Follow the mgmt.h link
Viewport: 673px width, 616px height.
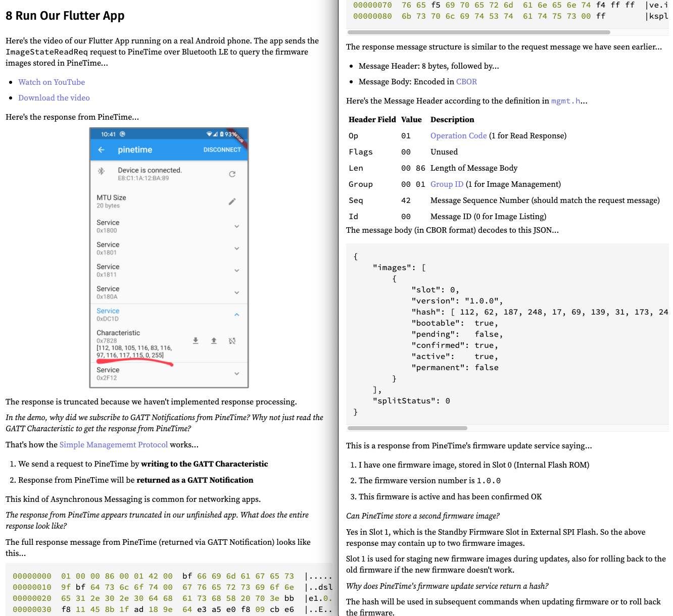[565, 101]
